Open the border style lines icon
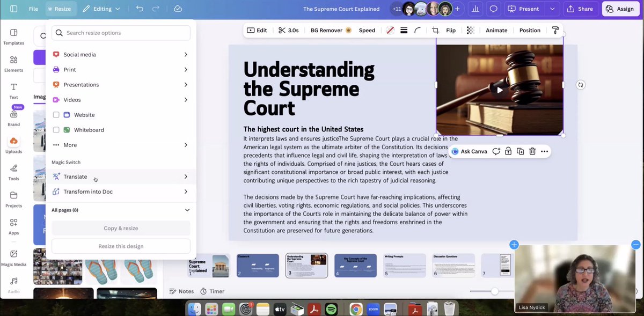This screenshot has width=644, height=316. [x=404, y=31]
